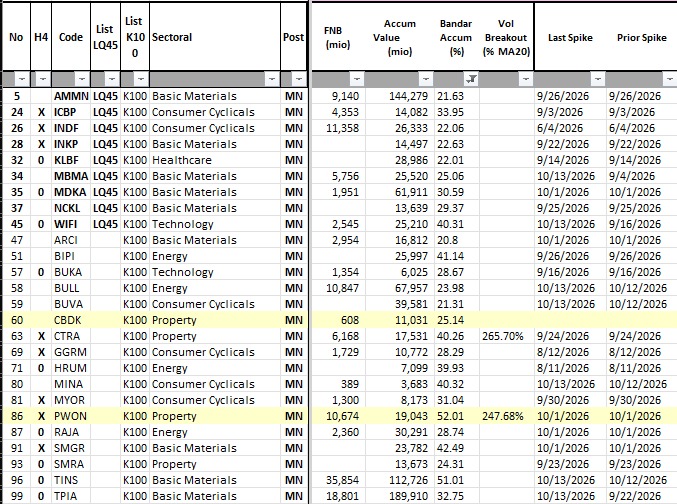677x504 pixels.
Task: Select the 6/4/2026 Last Spike cell
Action: pyautogui.click(x=570, y=128)
